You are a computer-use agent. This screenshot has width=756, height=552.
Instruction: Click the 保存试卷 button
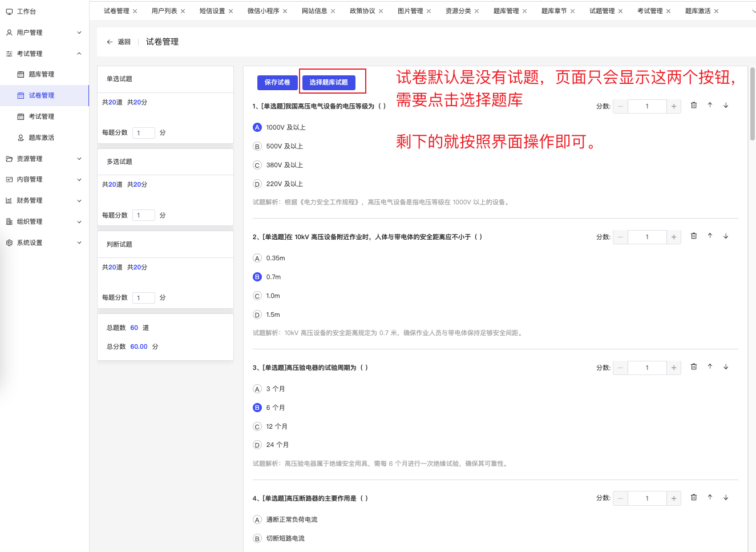click(277, 82)
